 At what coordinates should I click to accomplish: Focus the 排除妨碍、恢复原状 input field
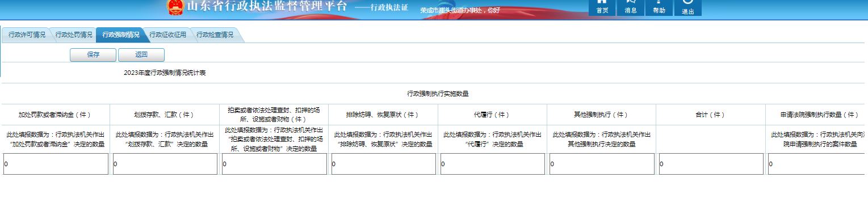(384, 164)
